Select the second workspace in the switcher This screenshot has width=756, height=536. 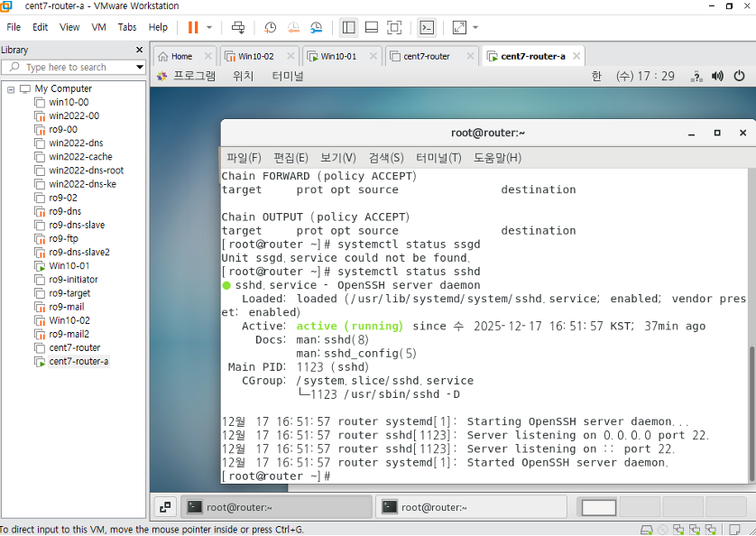pos(640,507)
